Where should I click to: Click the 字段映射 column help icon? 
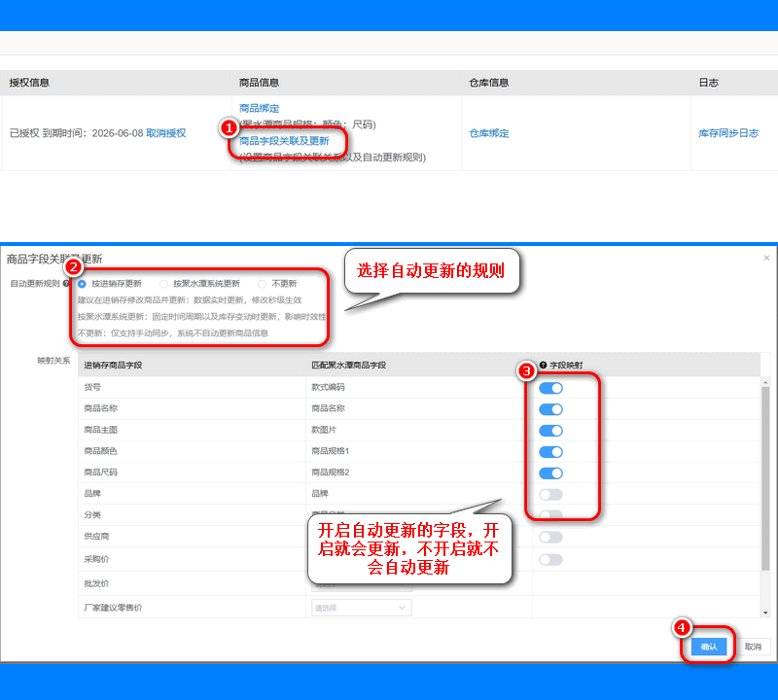(x=544, y=365)
